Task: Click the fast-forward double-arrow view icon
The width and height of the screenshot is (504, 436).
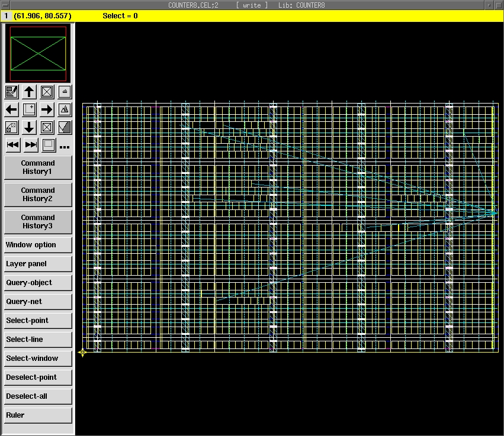Action: point(31,144)
